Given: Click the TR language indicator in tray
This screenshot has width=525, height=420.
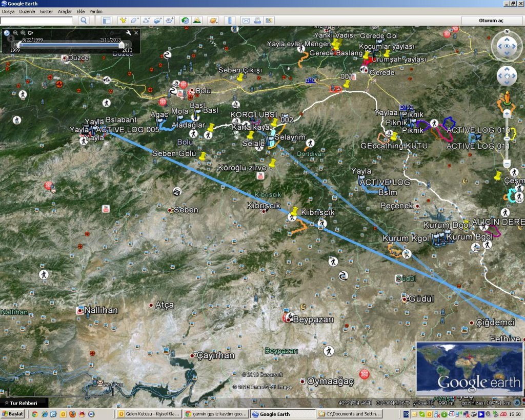Looking at the screenshot, I should [406, 414].
